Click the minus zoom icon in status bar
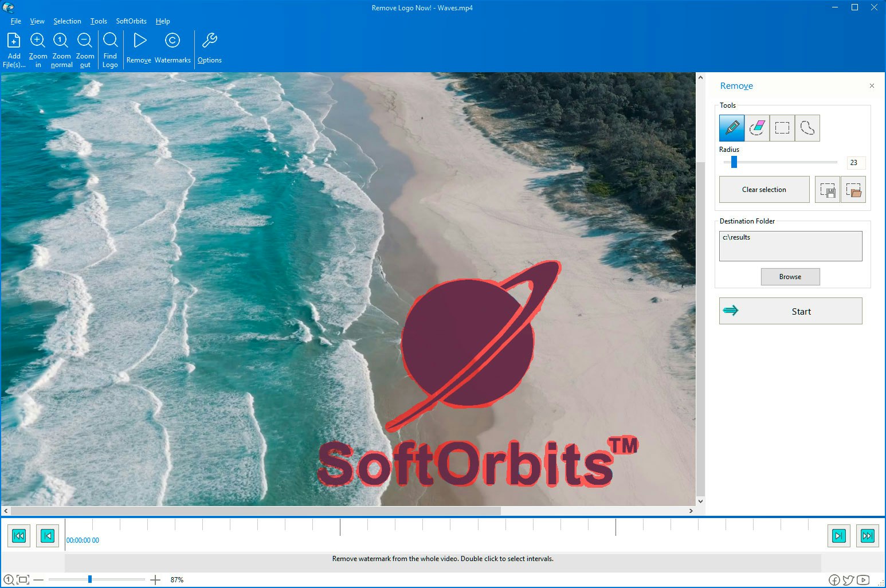The image size is (886, 588). [x=38, y=580]
